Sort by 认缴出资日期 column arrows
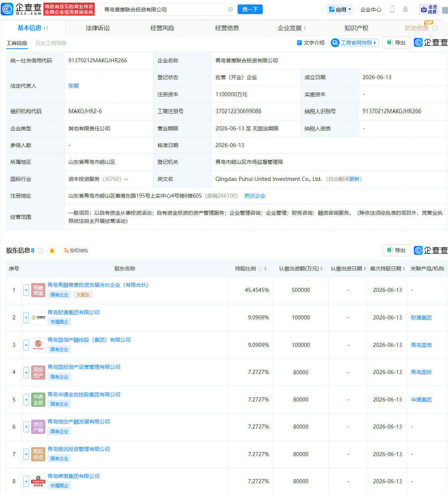The width and height of the screenshot is (448, 494). [365, 269]
